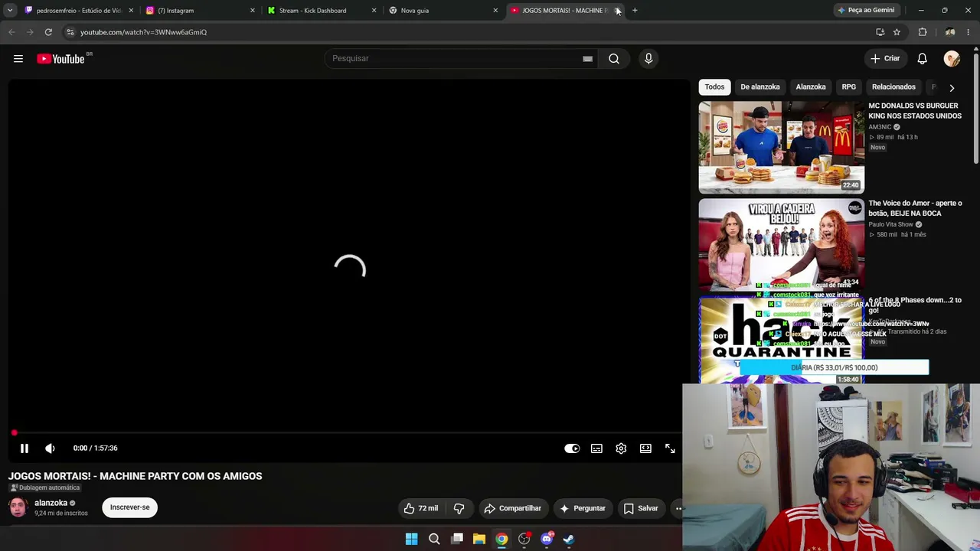Bookmark this page with the star

click(x=897, y=32)
